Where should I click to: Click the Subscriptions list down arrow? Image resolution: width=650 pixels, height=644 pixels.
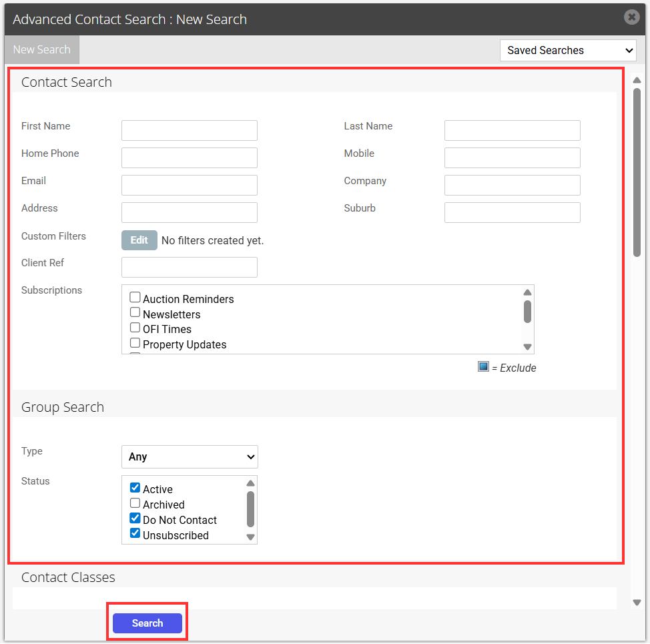[527, 347]
